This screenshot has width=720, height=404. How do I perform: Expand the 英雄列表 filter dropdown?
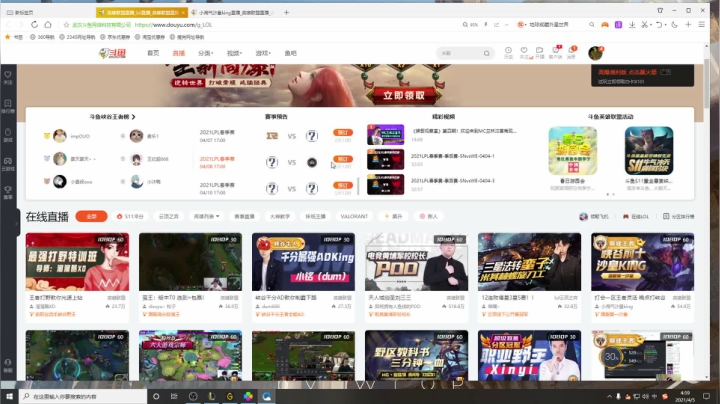tap(207, 216)
